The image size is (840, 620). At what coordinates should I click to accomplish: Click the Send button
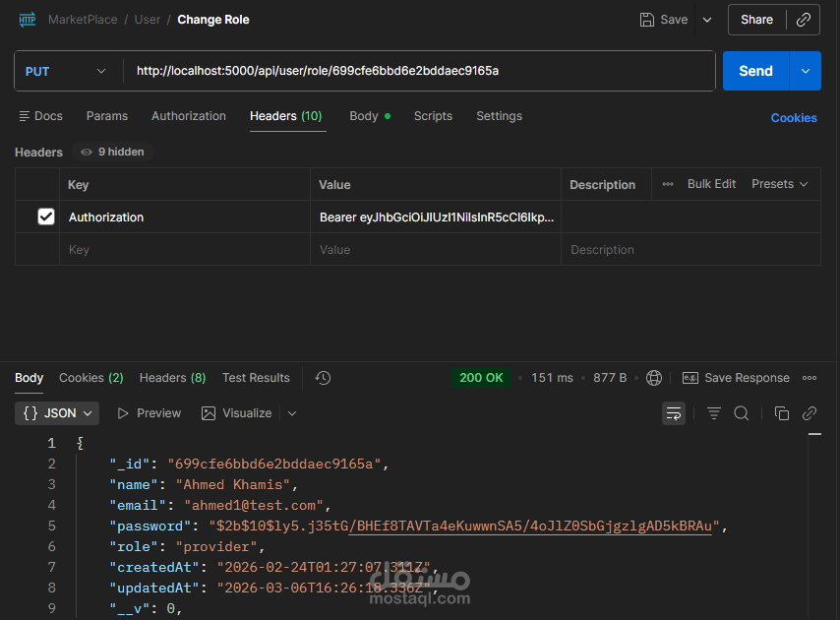(755, 71)
